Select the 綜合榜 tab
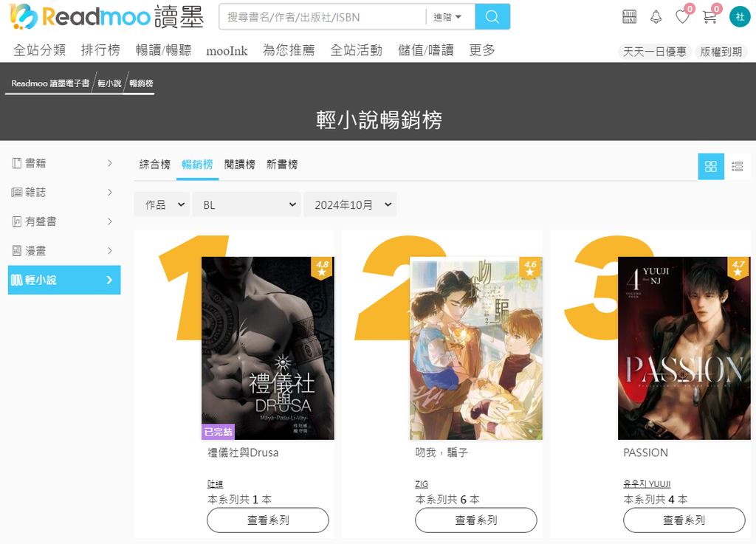 coord(155,165)
